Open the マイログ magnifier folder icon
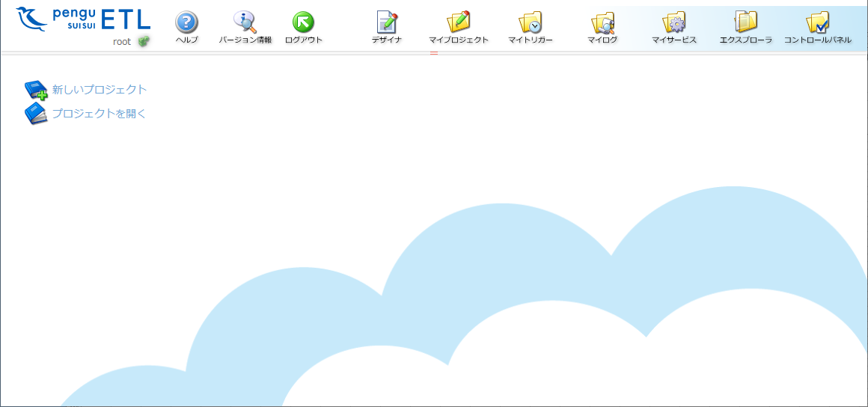 point(602,22)
